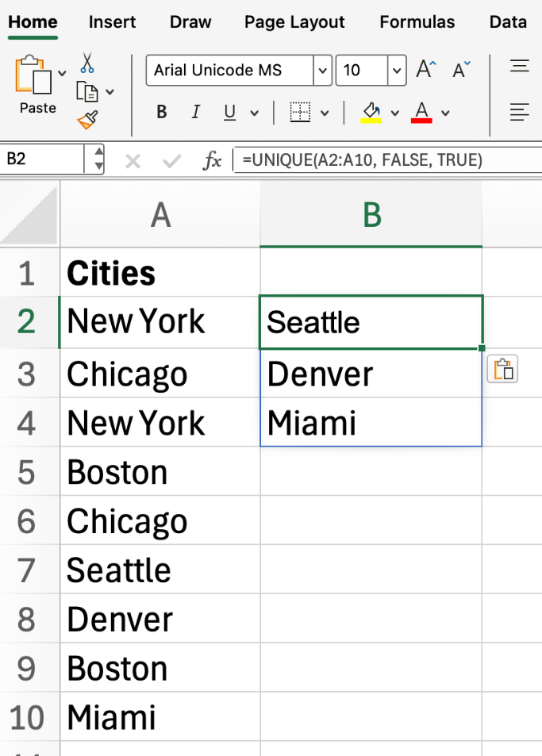Open the font name dropdown
Viewport: 542px width, 756px height.
coord(322,71)
